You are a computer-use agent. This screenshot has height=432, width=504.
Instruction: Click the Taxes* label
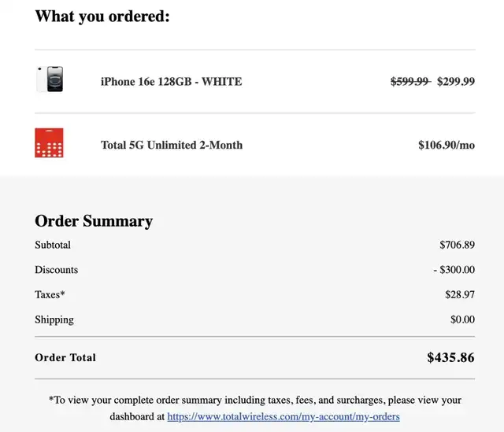50,294
